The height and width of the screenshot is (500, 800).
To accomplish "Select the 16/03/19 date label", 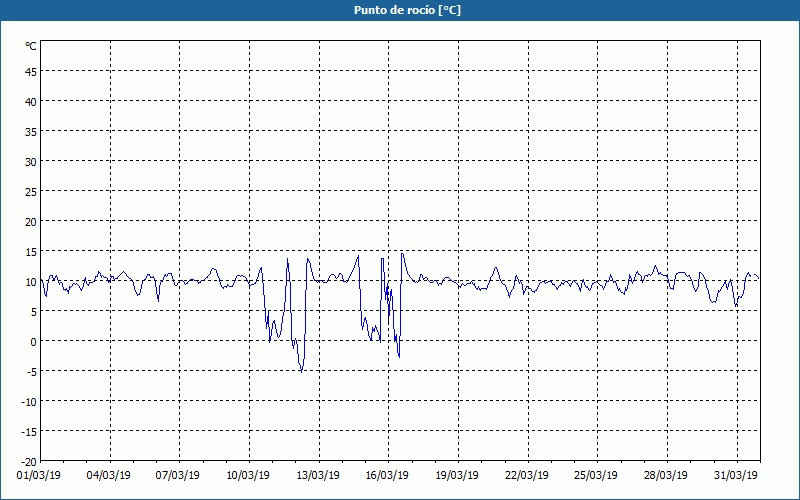I will 387,475.
